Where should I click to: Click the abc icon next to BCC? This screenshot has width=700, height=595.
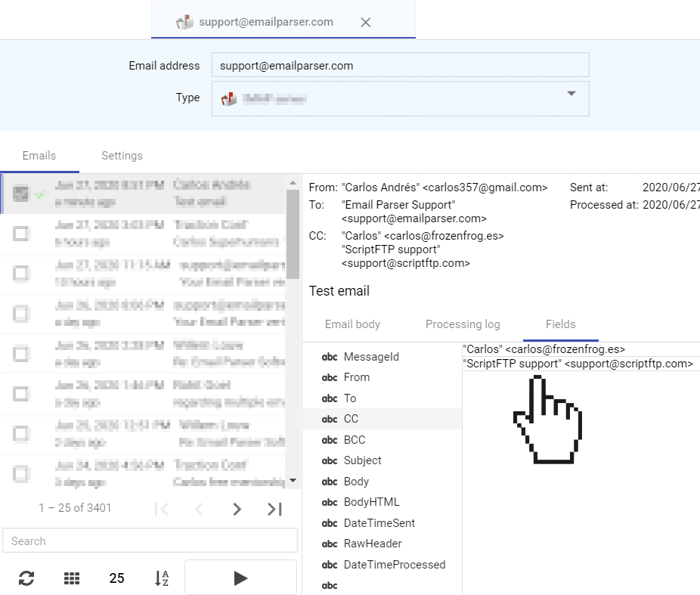[x=330, y=440]
